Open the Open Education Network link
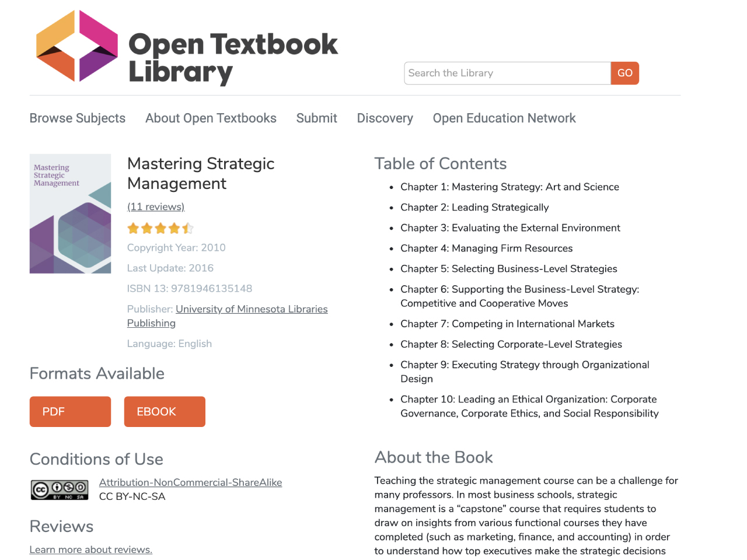 coord(504,118)
